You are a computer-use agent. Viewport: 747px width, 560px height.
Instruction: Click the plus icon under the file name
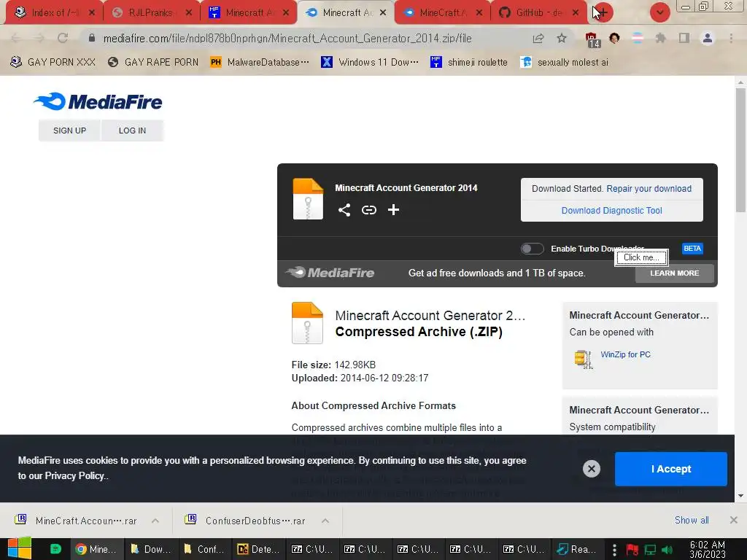(393, 210)
